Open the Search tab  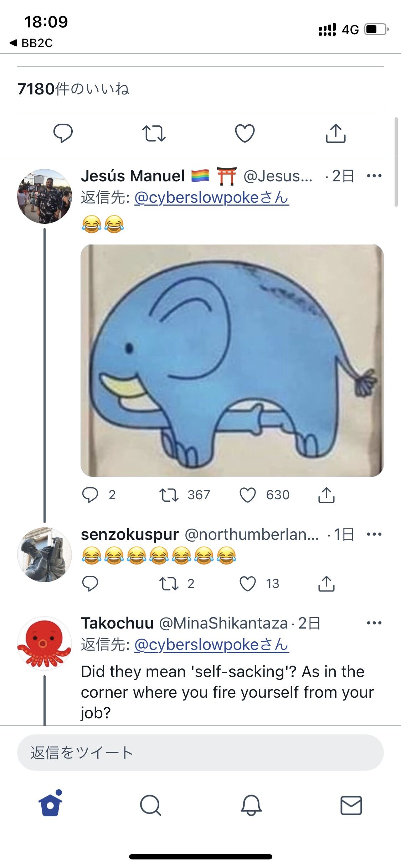[x=150, y=805]
